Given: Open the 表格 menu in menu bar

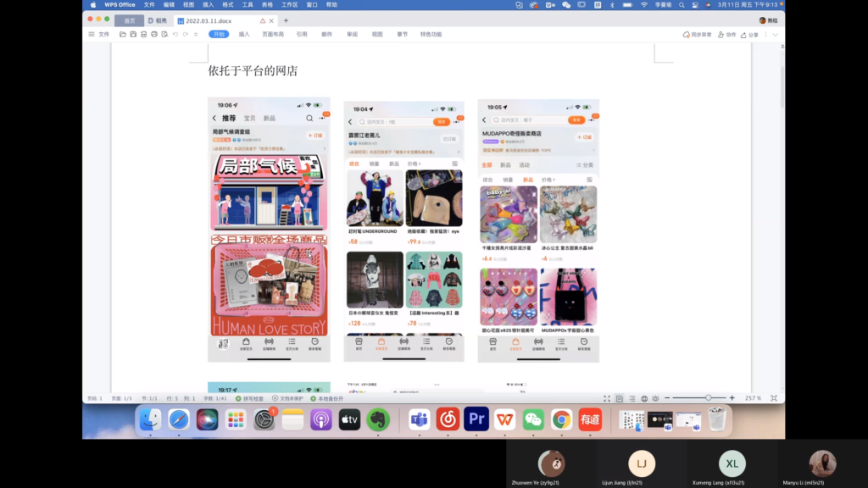Looking at the screenshot, I should [x=267, y=5].
